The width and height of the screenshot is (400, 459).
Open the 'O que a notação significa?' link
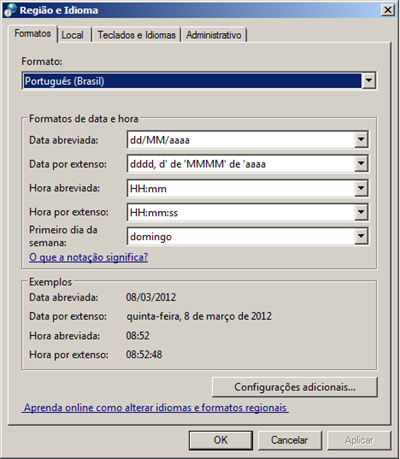pos(88,257)
